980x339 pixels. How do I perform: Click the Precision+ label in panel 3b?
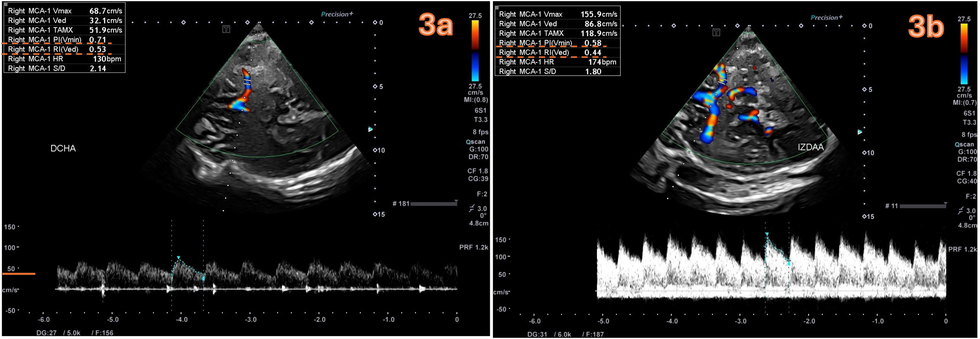click(826, 17)
